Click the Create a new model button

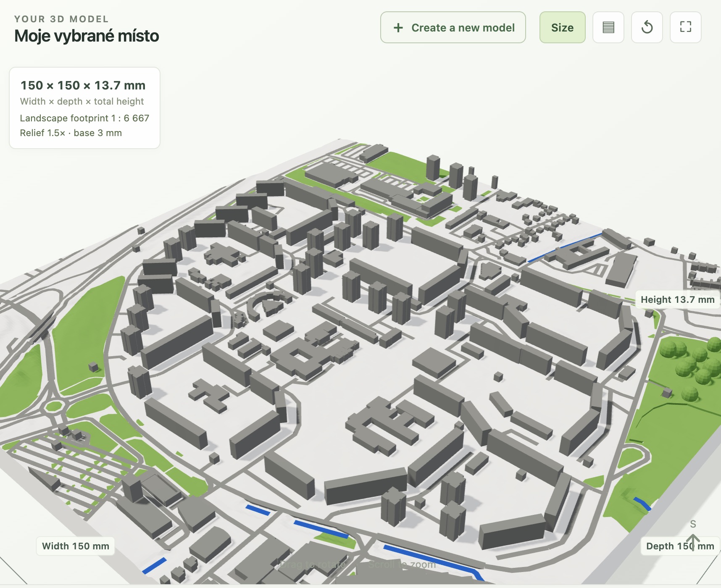tap(453, 27)
